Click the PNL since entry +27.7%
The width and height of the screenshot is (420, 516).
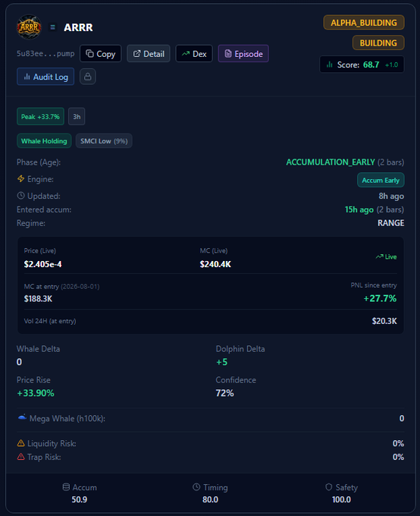pyautogui.click(x=380, y=298)
